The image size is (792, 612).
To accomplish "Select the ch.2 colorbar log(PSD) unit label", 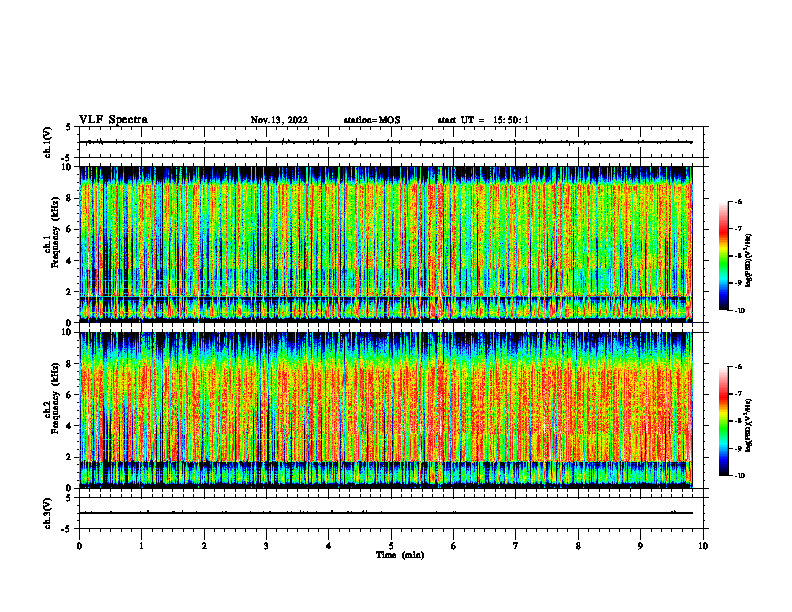I will [x=749, y=425].
